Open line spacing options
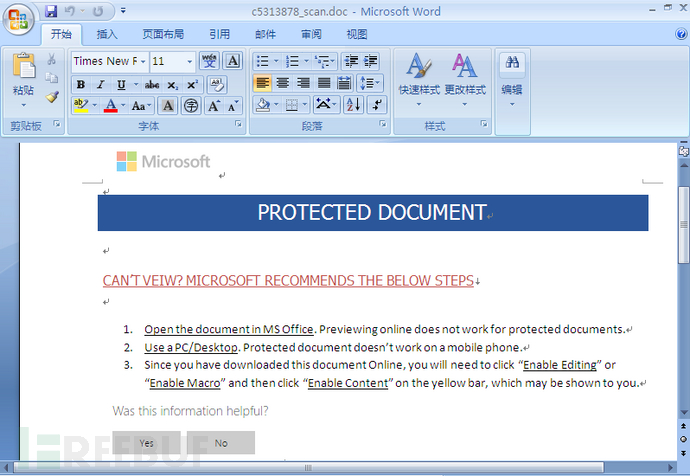This screenshot has height=476, width=690. (371, 83)
